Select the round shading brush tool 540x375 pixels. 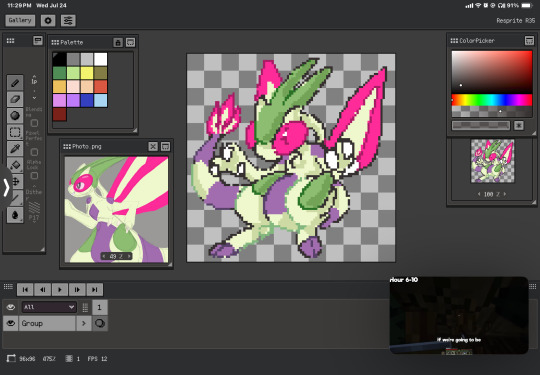click(15, 116)
